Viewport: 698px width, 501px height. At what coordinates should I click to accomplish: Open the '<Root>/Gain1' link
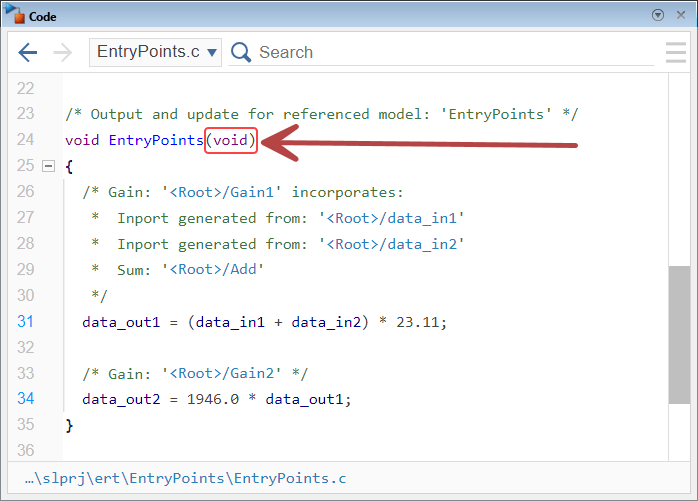click(x=222, y=192)
